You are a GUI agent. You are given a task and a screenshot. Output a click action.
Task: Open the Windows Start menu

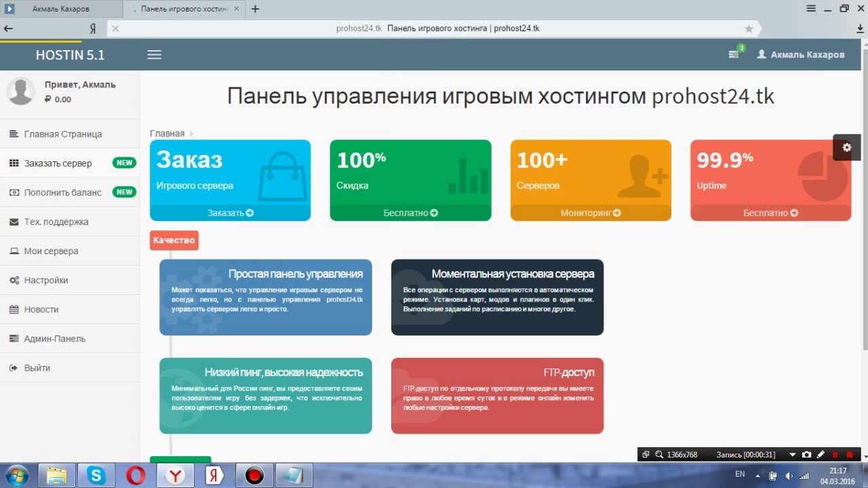(16, 475)
